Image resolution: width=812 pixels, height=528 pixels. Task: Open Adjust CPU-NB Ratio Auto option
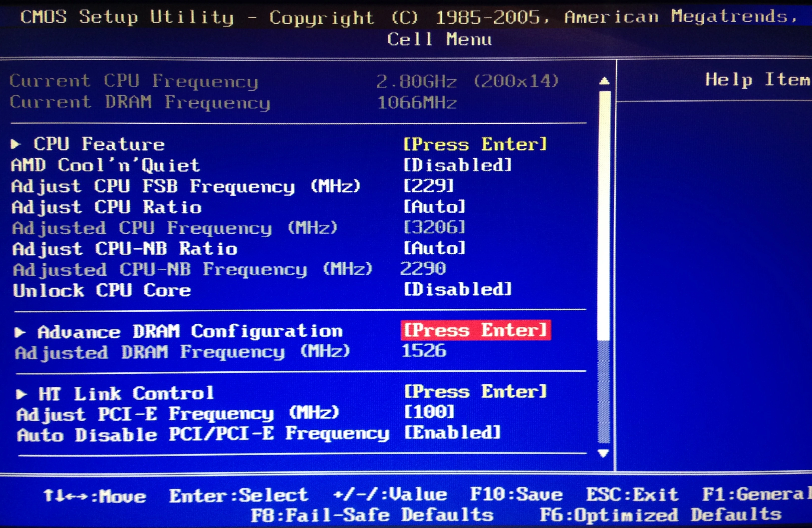tap(434, 248)
